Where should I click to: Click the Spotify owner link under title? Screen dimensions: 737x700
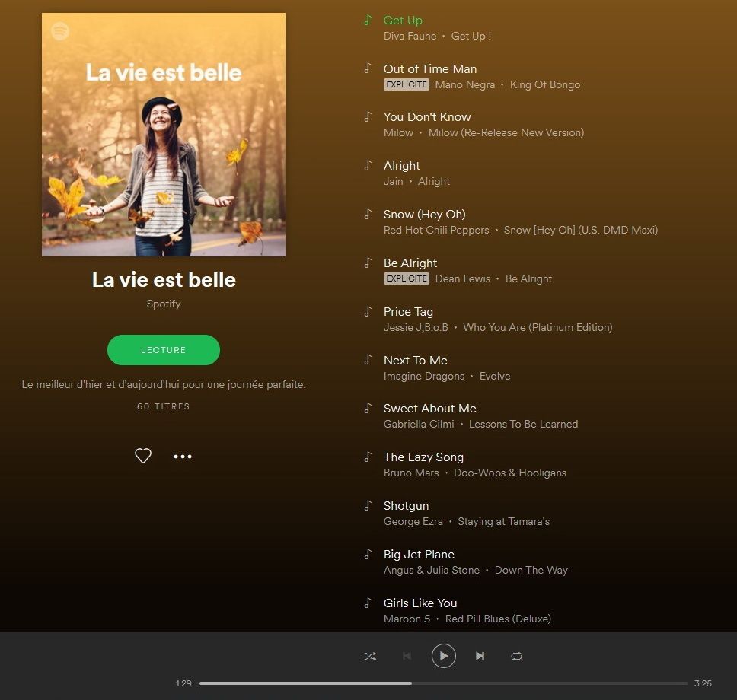click(164, 304)
